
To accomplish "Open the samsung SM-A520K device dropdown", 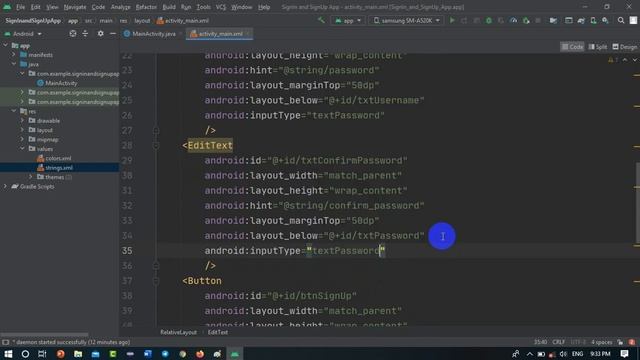I will pos(407,20).
